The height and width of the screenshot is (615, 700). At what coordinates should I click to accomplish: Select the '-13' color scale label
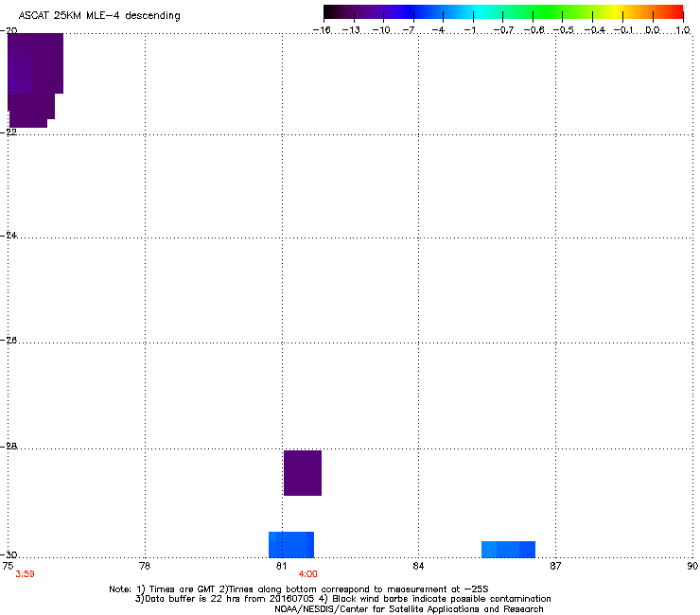point(351,30)
